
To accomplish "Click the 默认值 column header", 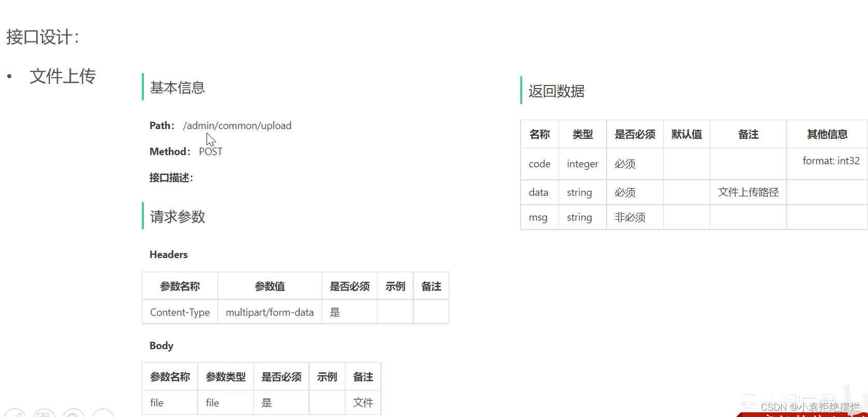I will click(x=686, y=134).
